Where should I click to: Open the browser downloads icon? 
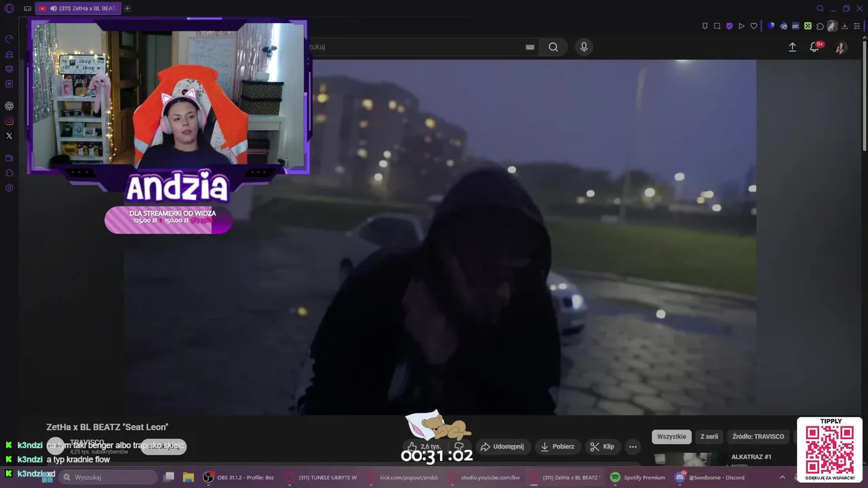(x=845, y=26)
